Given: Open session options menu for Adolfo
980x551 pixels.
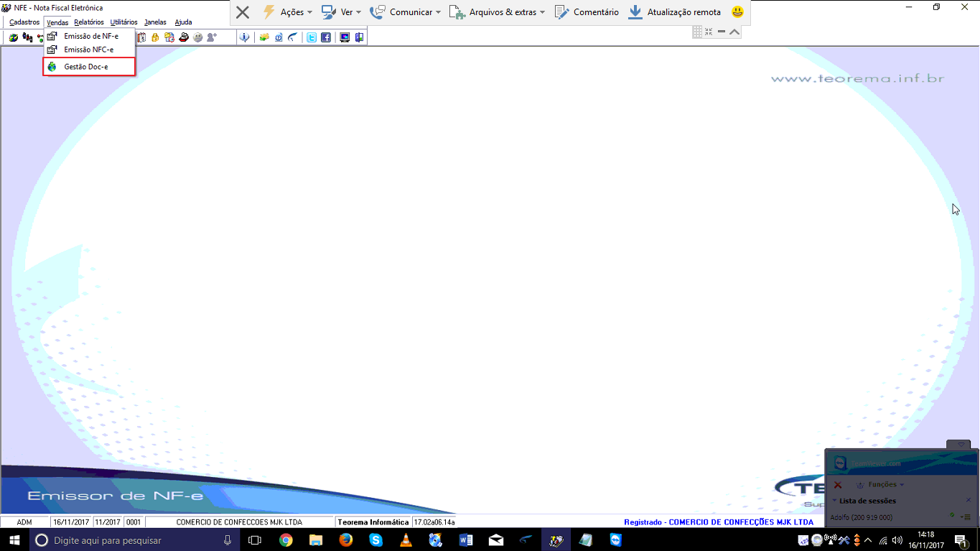Looking at the screenshot, I should [x=967, y=517].
